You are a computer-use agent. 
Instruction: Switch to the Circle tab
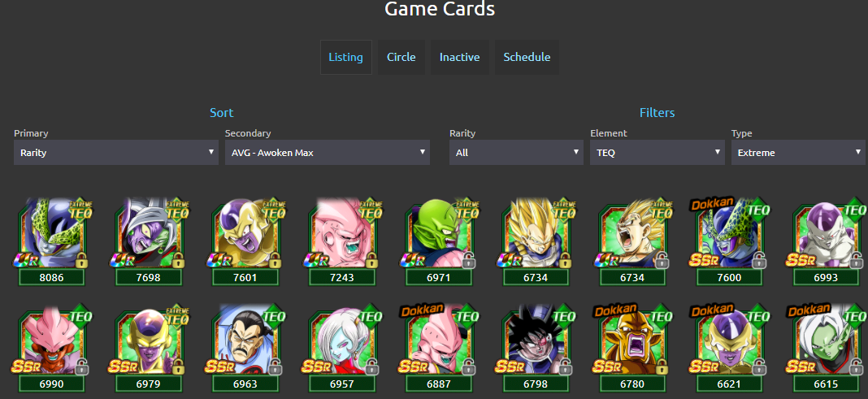(x=401, y=57)
